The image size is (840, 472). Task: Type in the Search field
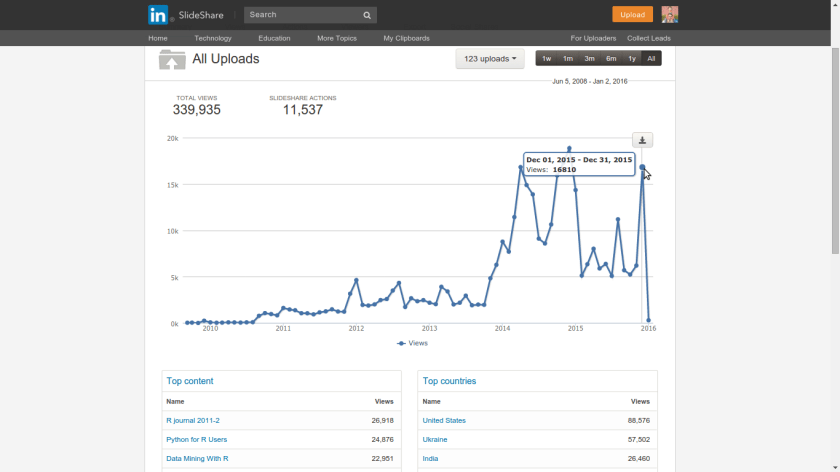pos(300,15)
